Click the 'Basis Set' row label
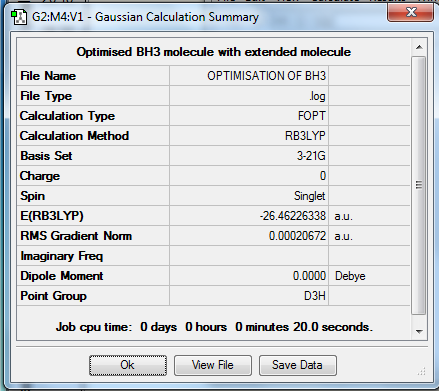 click(x=46, y=156)
